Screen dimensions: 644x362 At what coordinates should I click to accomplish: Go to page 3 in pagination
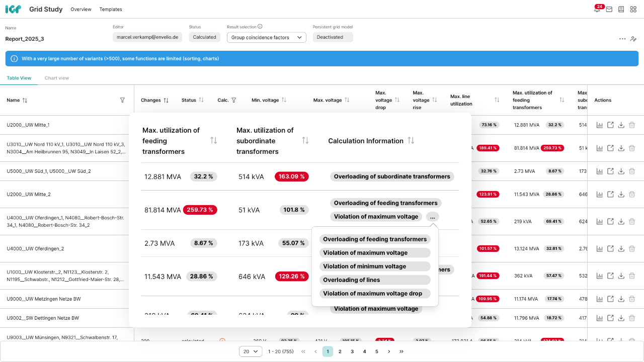(x=352, y=351)
